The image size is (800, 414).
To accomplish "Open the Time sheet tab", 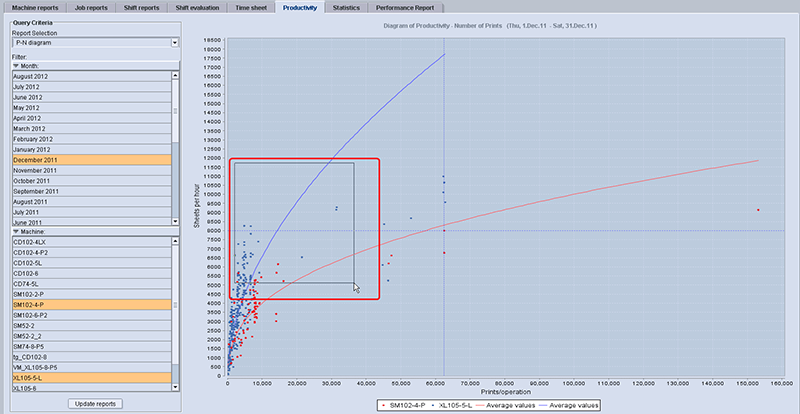I will click(251, 8).
